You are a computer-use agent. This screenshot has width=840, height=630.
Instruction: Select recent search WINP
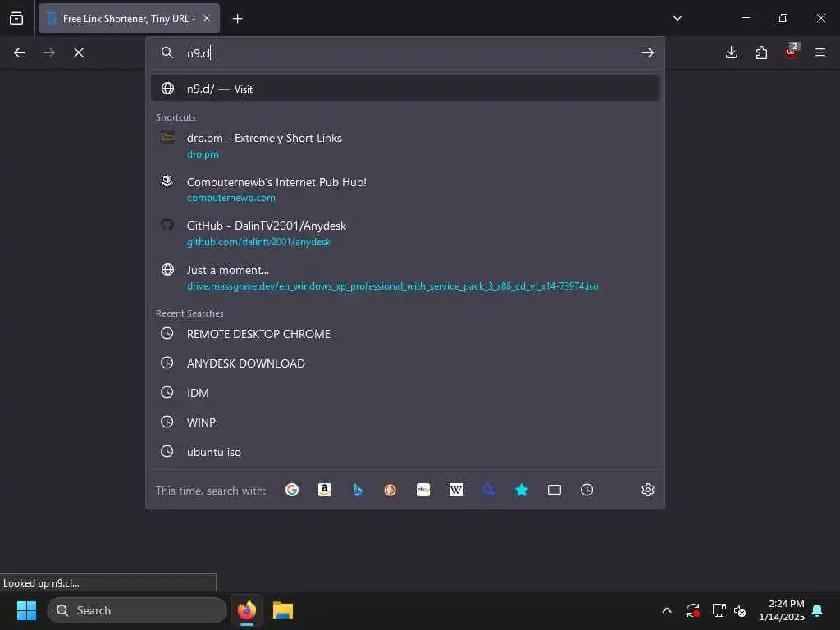coord(405,422)
